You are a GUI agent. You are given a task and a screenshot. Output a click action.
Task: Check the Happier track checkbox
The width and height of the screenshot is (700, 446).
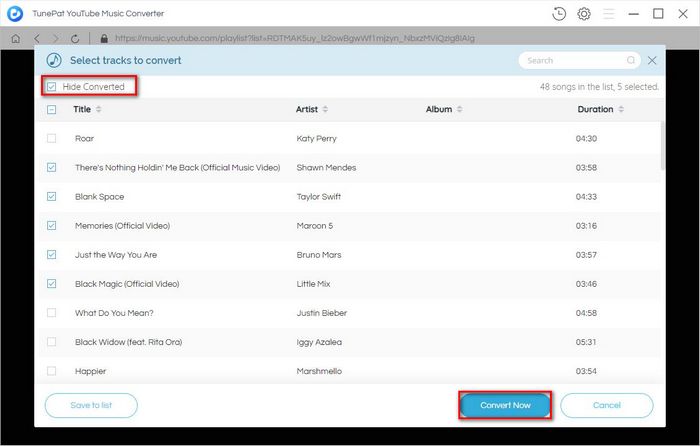(52, 371)
